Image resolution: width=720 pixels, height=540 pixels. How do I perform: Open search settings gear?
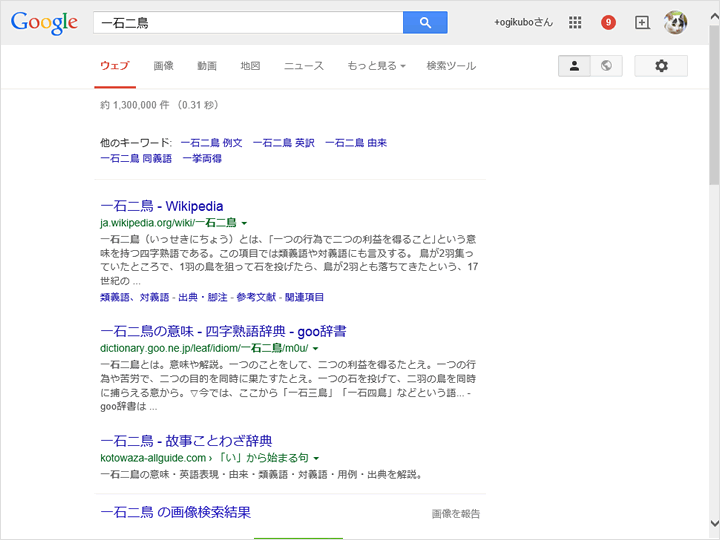(x=661, y=66)
